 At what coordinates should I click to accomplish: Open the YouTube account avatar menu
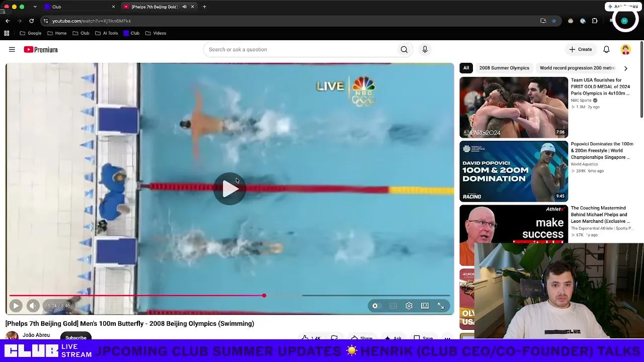tap(625, 49)
